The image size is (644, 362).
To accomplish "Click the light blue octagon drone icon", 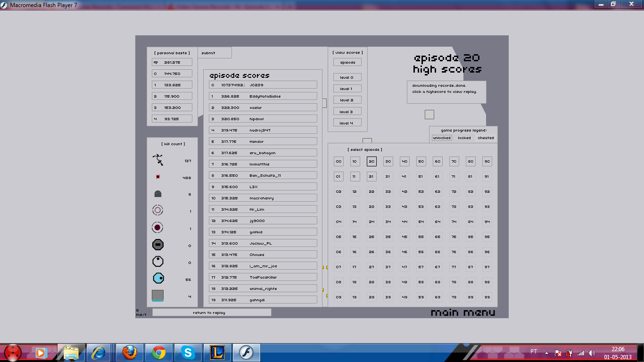I will point(158,279).
